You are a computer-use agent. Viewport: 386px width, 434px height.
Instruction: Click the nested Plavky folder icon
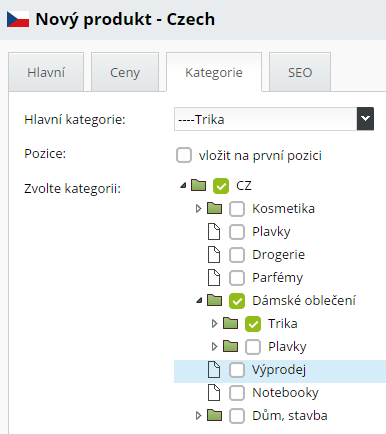tap(230, 346)
